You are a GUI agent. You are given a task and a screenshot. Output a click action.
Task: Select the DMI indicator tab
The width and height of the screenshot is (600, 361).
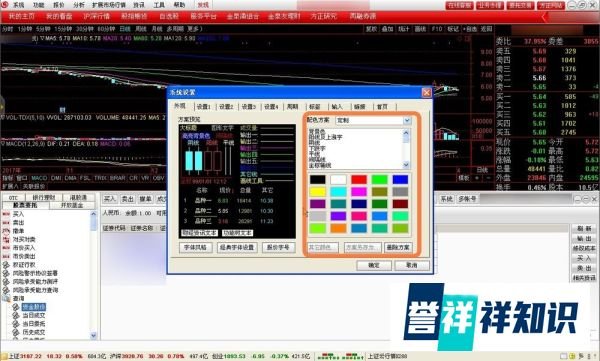tap(56, 178)
